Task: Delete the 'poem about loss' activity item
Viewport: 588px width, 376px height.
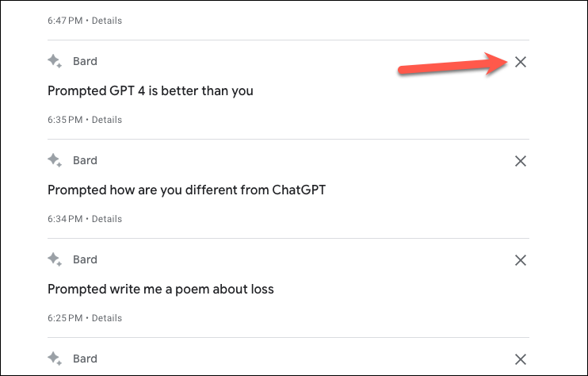Action: pos(521,260)
